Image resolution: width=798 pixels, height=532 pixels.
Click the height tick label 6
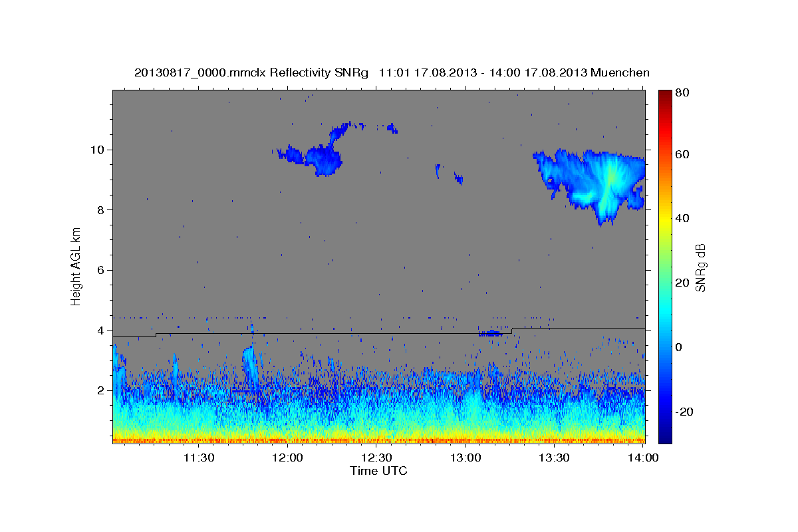102,270
